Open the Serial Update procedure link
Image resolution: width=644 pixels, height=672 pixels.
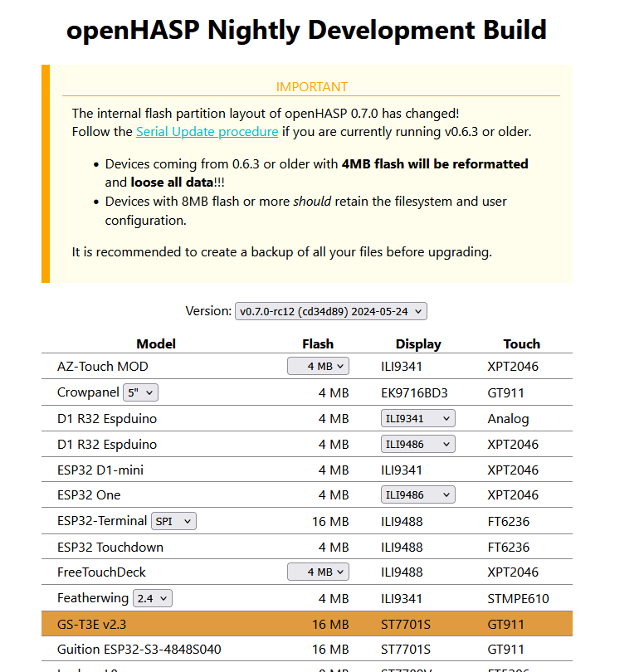point(207,132)
